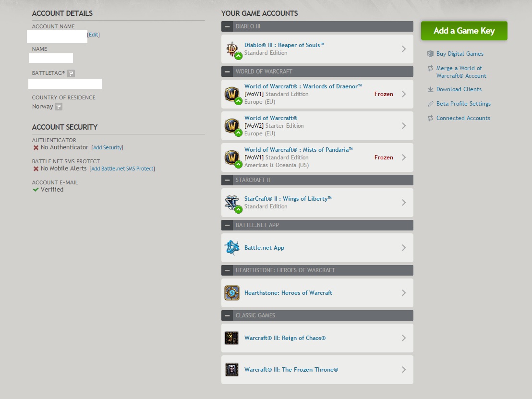
Task: Open the Reign of Chaos row chevron
Action: click(404, 338)
